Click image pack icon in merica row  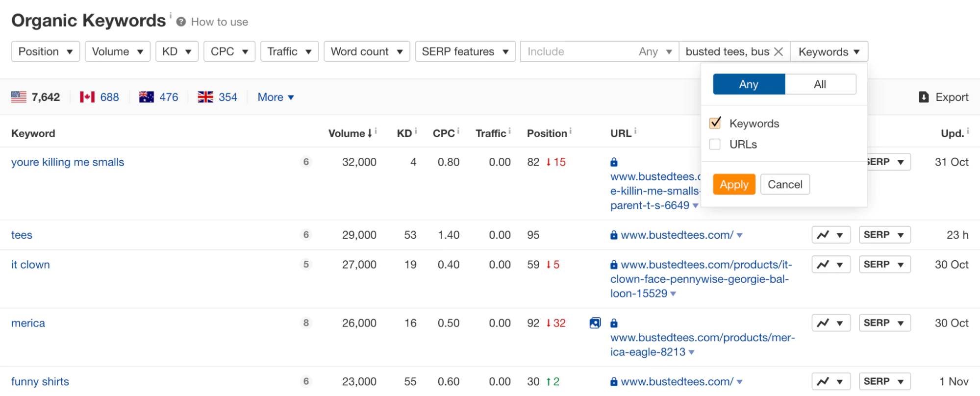(595, 323)
